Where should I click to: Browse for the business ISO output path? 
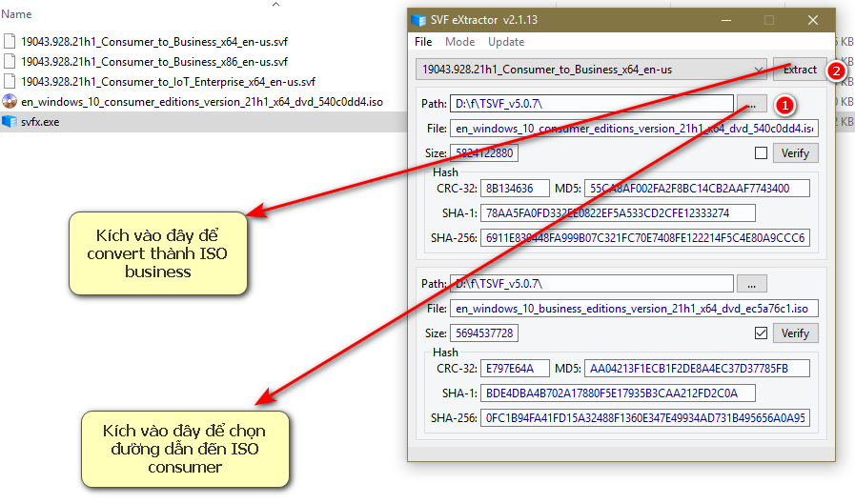point(751,284)
